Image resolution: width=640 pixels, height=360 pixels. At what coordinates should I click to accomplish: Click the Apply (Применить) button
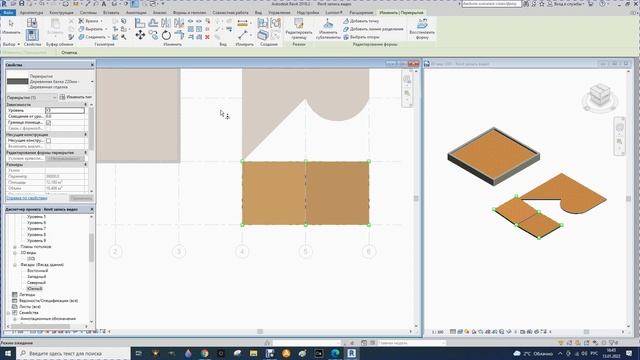coord(81,198)
